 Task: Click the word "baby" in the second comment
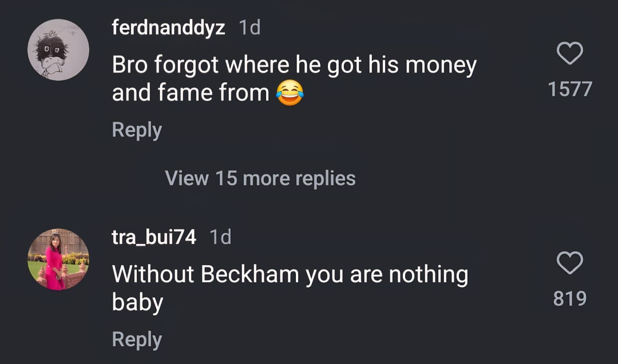click(x=138, y=302)
